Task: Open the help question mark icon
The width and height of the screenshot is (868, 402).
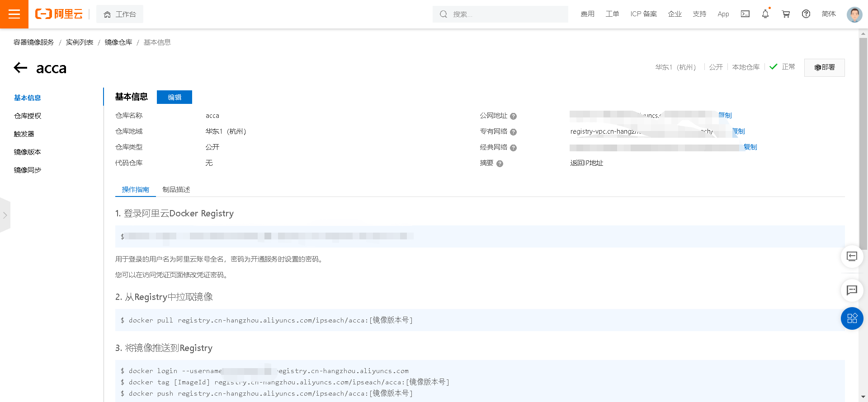Action: pyautogui.click(x=806, y=14)
